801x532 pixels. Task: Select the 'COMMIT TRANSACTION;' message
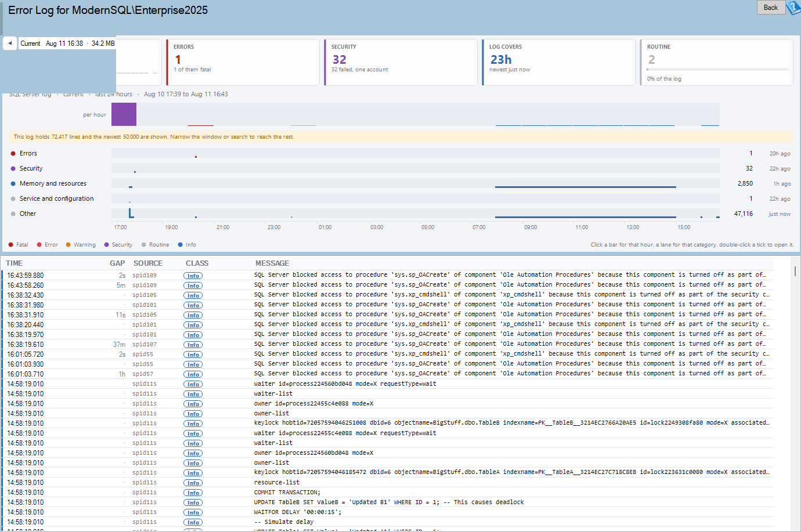[x=287, y=493]
